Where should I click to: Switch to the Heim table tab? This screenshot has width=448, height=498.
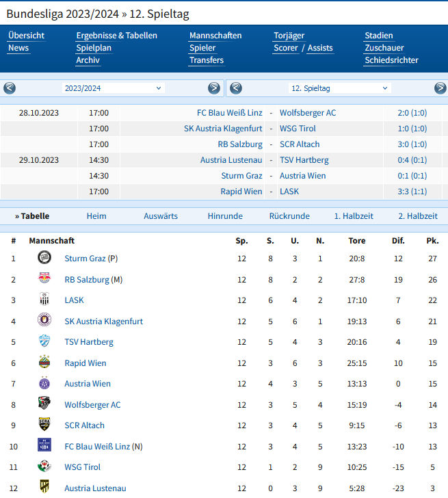(x=96, y=216)
